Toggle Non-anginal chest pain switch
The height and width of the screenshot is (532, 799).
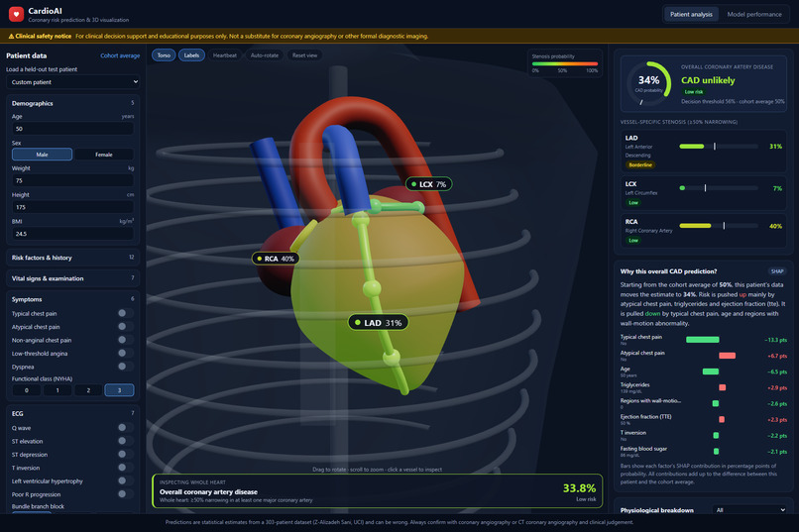coord(125,340)
